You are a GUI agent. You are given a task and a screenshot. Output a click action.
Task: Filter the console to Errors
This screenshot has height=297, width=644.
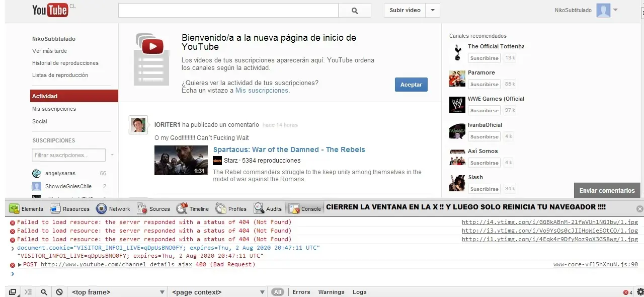tap(301, 292)
